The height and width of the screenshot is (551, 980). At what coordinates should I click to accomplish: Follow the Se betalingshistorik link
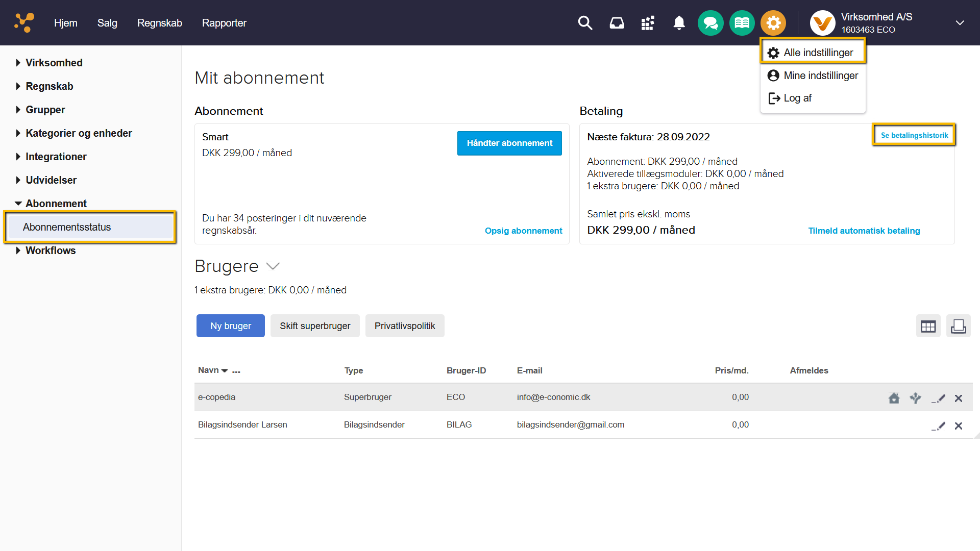(914, 135)
